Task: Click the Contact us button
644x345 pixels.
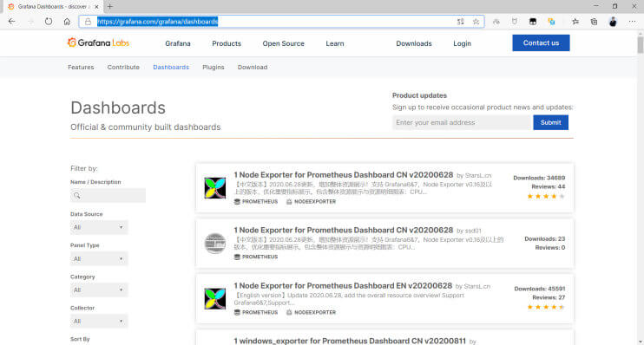Action: tap(541, 42)
